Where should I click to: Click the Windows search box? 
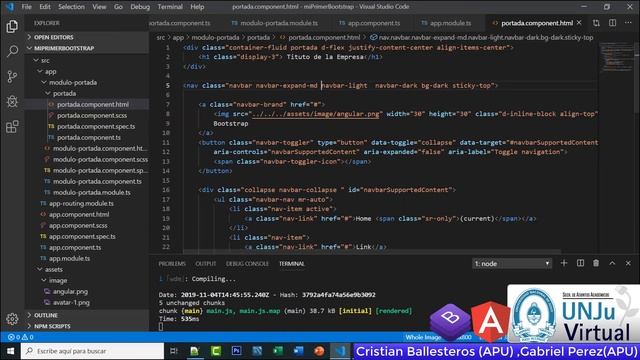(x=93, y=351)
